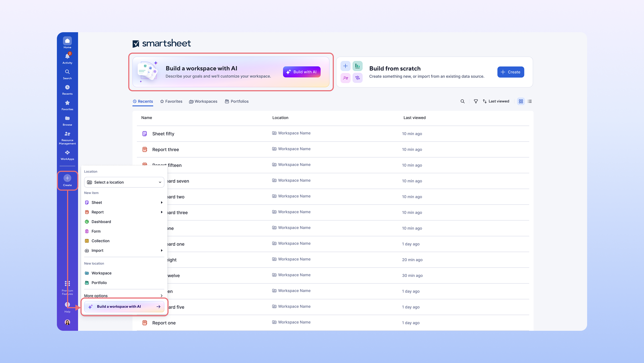Go to Home in the sidebar
The image size is (644, 363).
(x=67, y=43)
